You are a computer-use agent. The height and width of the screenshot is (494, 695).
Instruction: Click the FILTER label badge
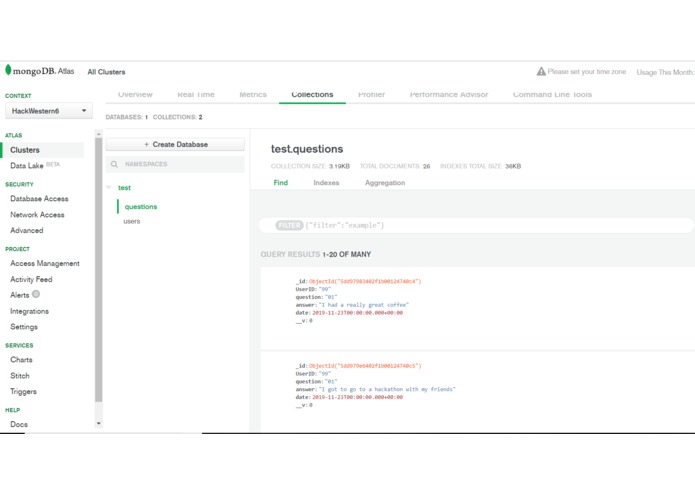pyautogui.click(x=289, y=226)
